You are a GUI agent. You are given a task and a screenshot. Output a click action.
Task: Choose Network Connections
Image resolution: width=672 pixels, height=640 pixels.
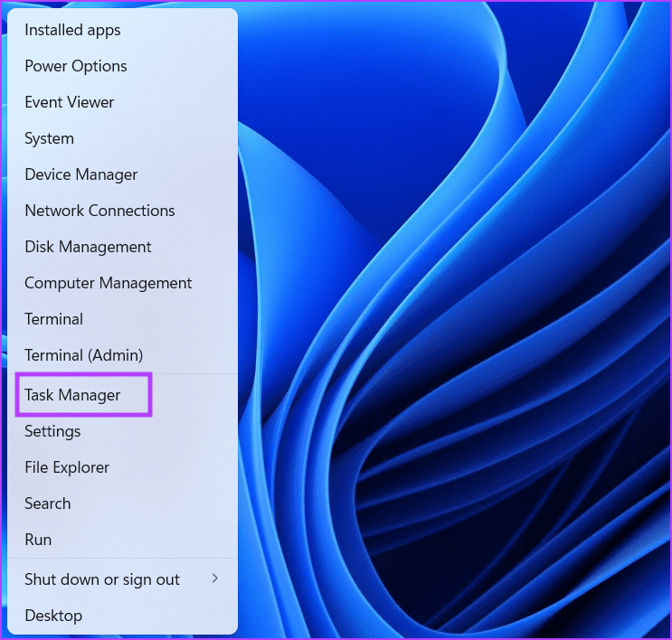click(x=99, y=211)
